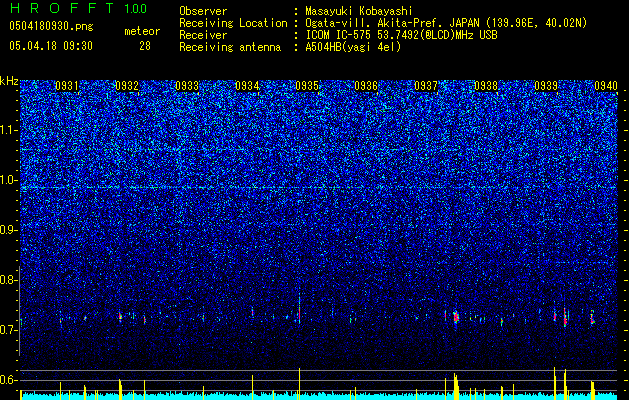Click the 'meteor' label
629x400 pixels.
click(142, 31)
